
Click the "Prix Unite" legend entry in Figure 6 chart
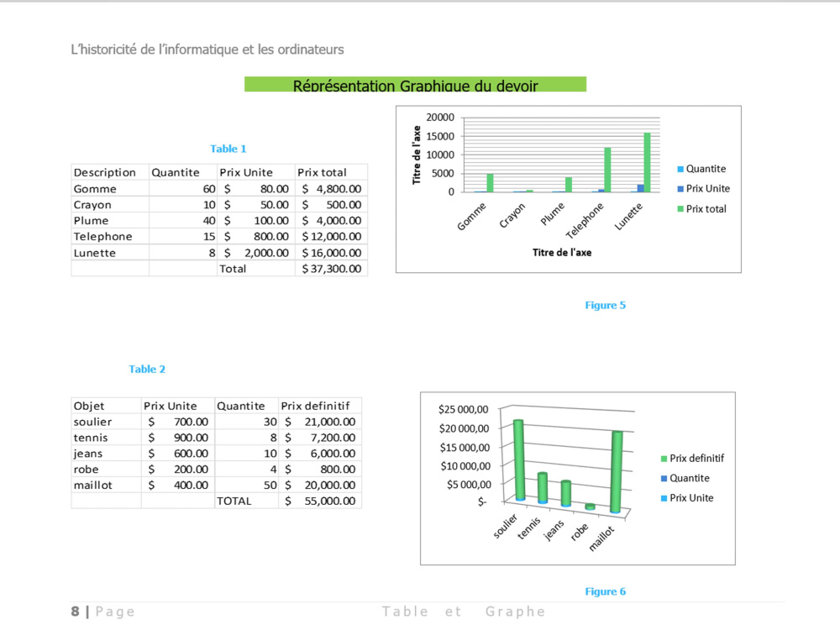click(x=687, y=498)
